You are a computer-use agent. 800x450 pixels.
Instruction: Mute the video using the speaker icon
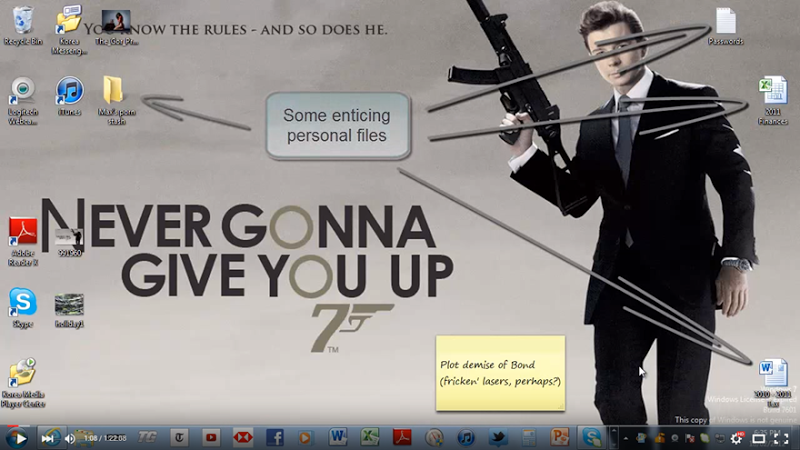(70, 438)
